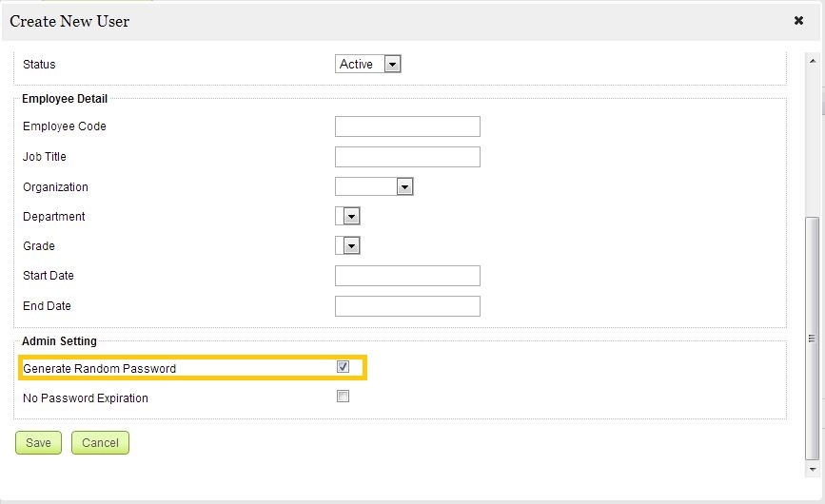
Task: Expand the Grade dropdown list
Action: click(352, 246)
